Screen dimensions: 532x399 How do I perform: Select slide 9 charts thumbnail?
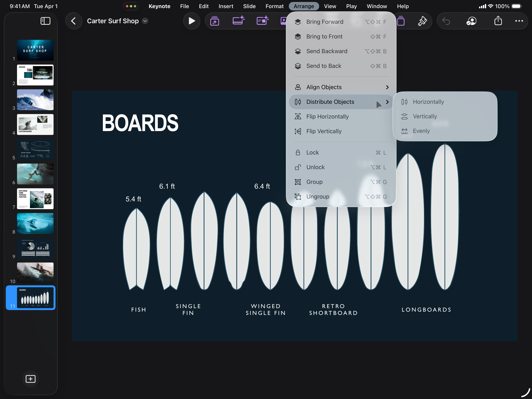(35, 248)
